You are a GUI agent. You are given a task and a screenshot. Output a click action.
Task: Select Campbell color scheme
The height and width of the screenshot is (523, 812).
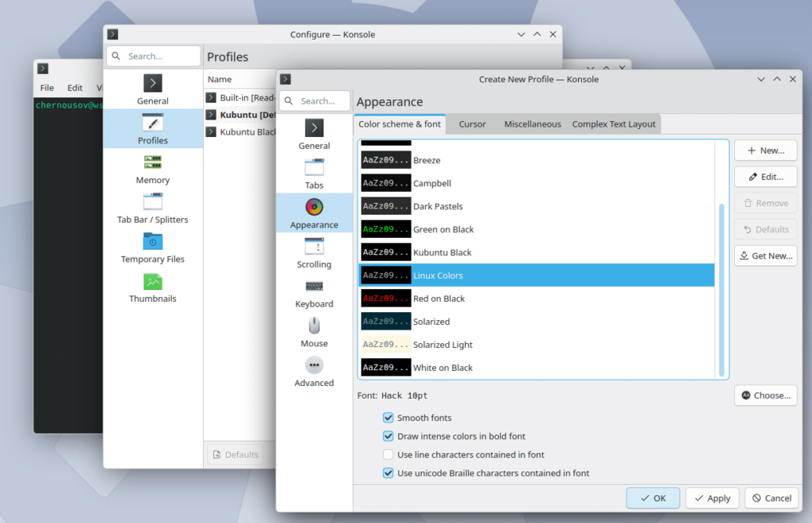pyautogui.click(x=537, y=183)
